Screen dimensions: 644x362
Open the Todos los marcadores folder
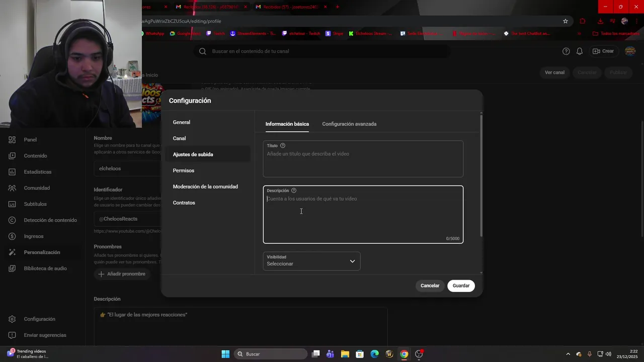point(616,34)
